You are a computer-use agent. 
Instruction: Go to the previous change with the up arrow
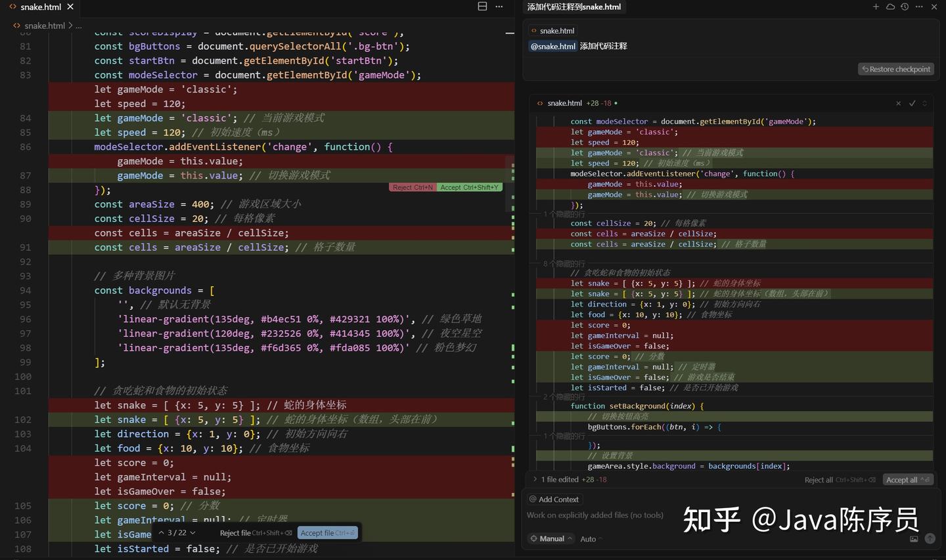tap(162, 532)
